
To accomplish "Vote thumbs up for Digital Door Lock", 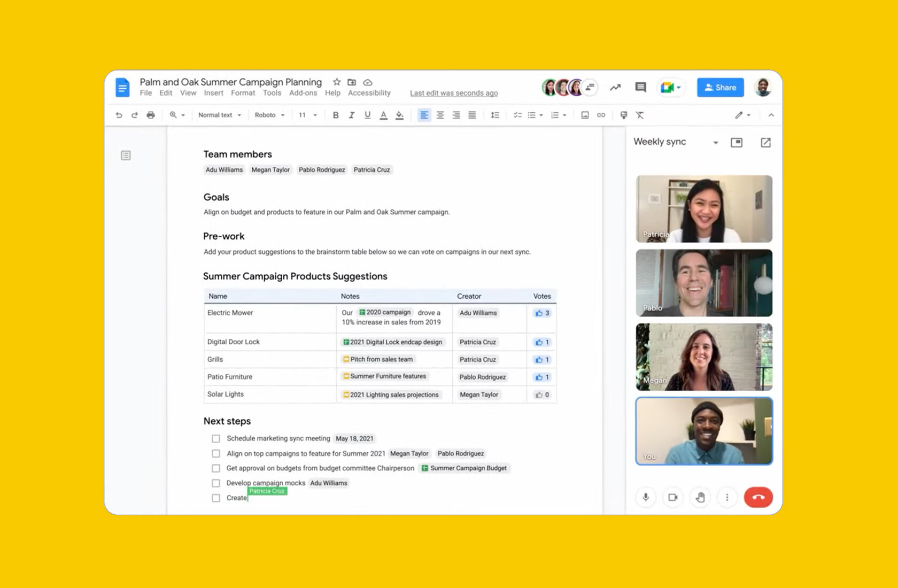I will [542, 342].
